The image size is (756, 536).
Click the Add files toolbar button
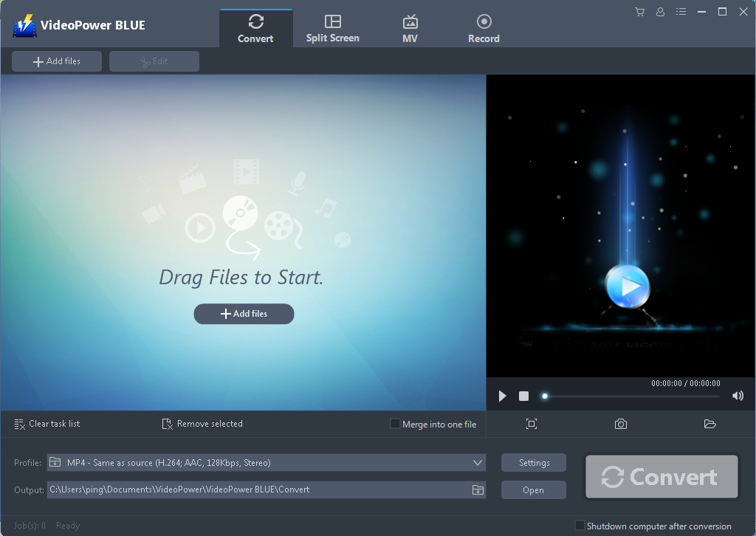tap(57, 61)
